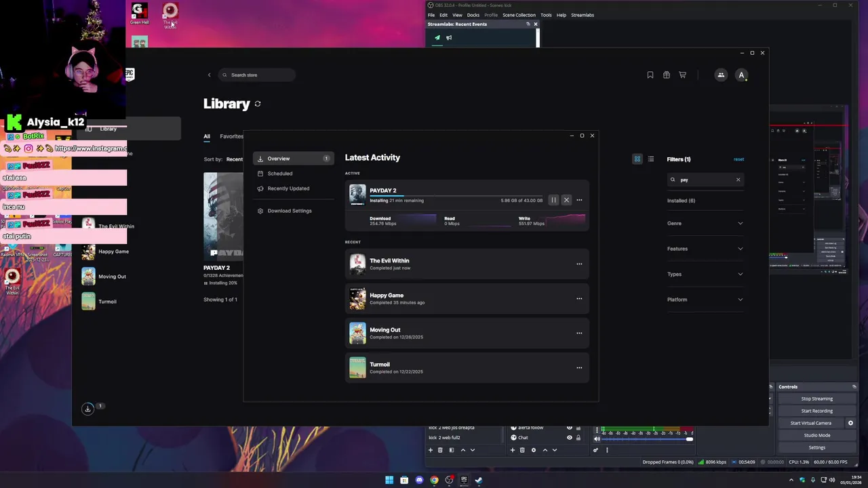Open the OBS File menu
Image resolution: width=868 pixels, height=488 pixels.
tap(431, 15)
